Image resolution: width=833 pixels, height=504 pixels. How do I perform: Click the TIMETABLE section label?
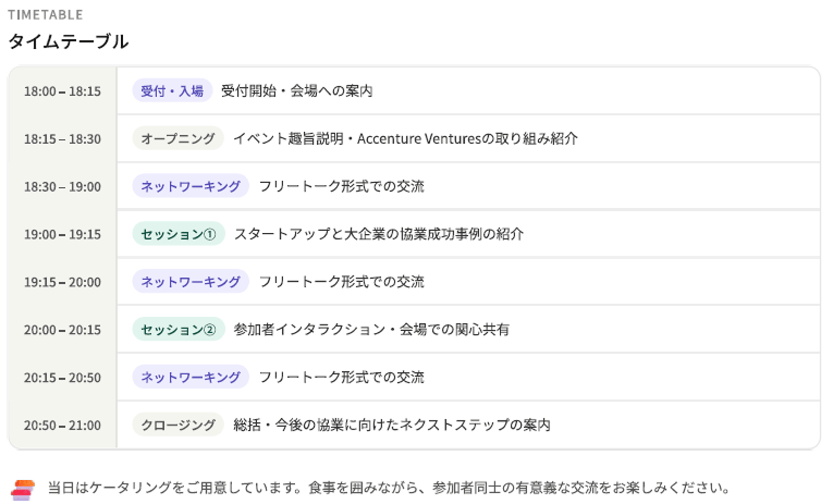[45, 15]
